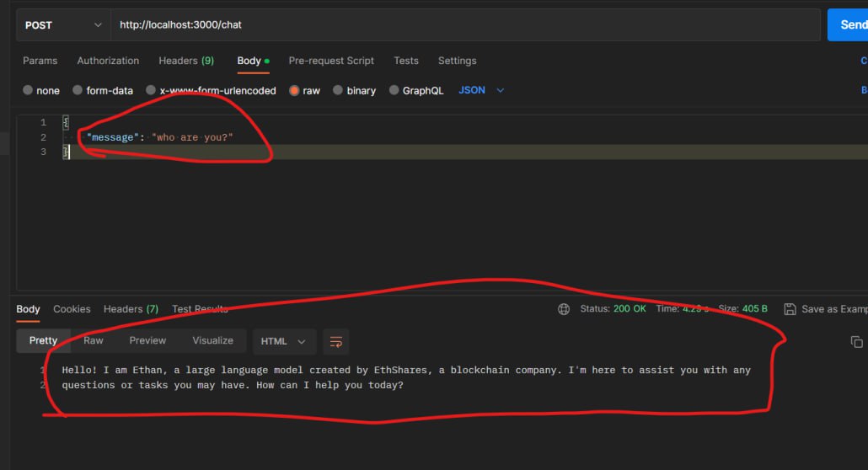
Task: Click the request URL field
Action: click(x=465, y=25)
